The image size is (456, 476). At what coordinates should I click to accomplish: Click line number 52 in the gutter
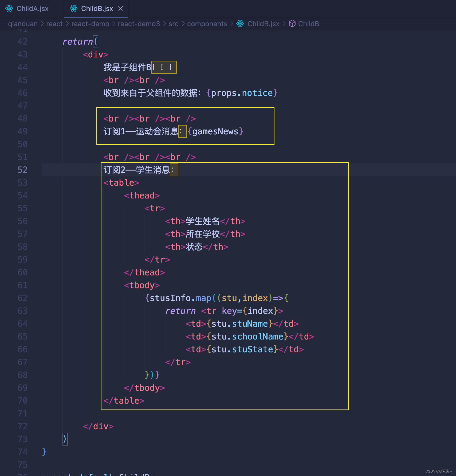[22, 170]
